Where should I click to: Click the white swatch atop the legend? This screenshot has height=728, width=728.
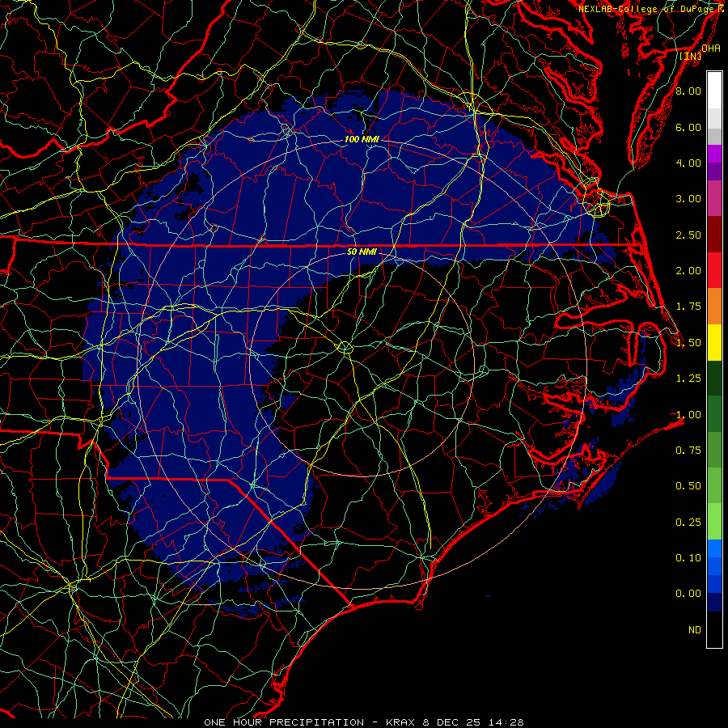point(714,90)
